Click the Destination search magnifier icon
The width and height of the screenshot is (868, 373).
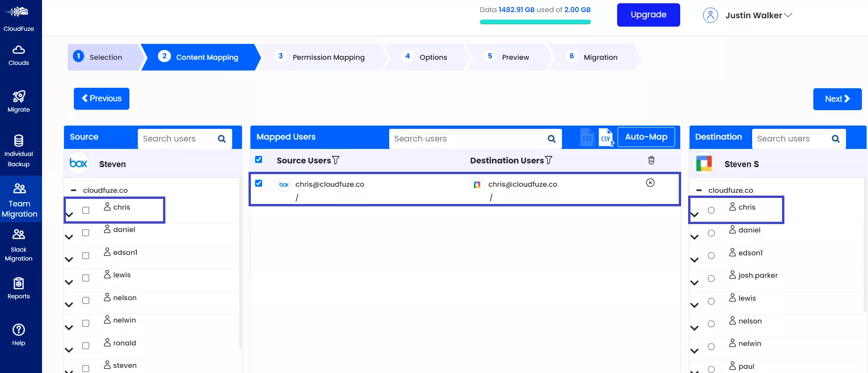836,139
